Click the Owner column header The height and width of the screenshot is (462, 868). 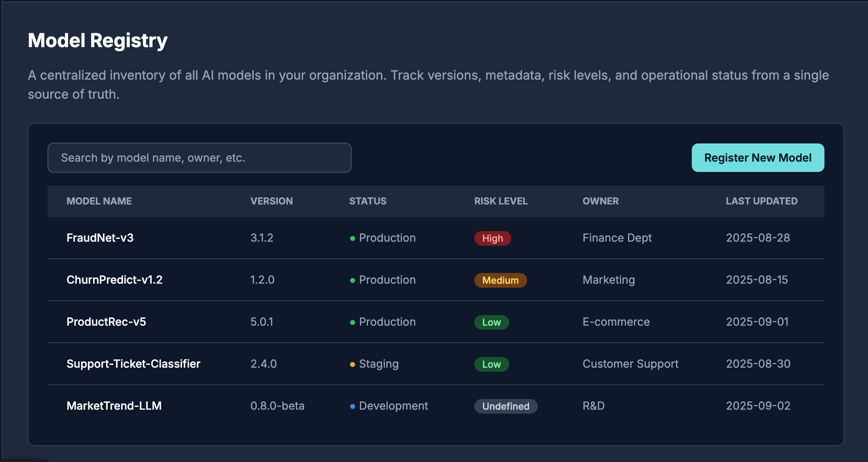600,201
